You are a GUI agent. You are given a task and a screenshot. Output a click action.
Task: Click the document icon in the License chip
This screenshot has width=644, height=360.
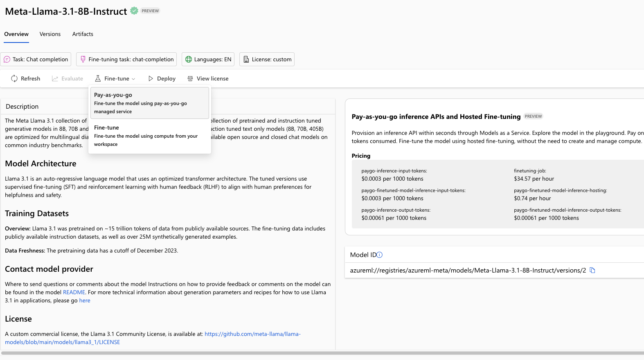click(x=246, y=59)
